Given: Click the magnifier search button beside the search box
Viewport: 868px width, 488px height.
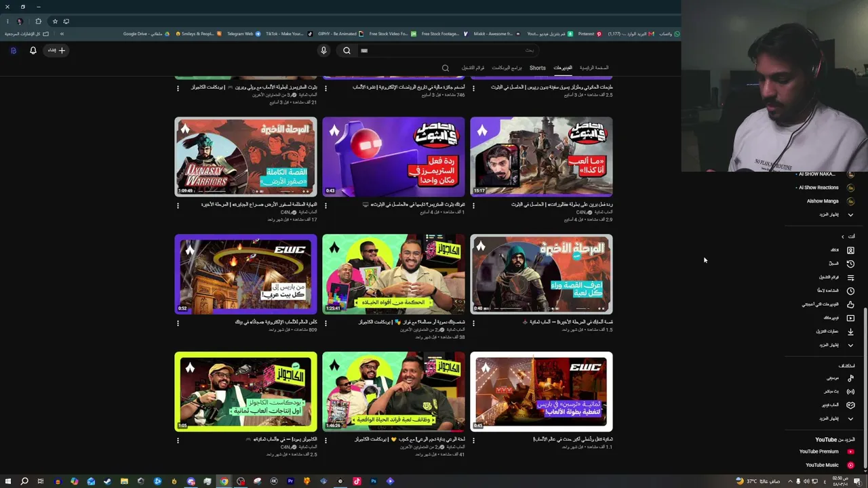Looking at the screenshot, I should [347, 50].
